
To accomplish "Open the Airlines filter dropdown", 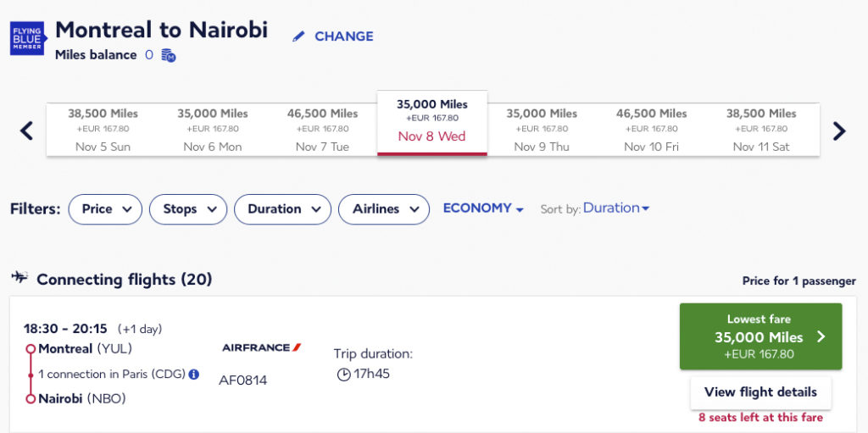I will (x=384, y=209).
